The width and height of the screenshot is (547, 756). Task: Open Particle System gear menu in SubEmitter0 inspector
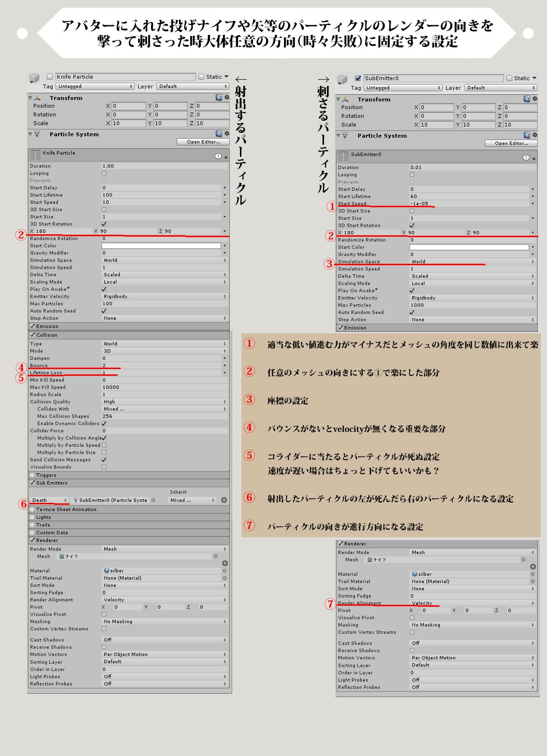[x=534, y=135]
